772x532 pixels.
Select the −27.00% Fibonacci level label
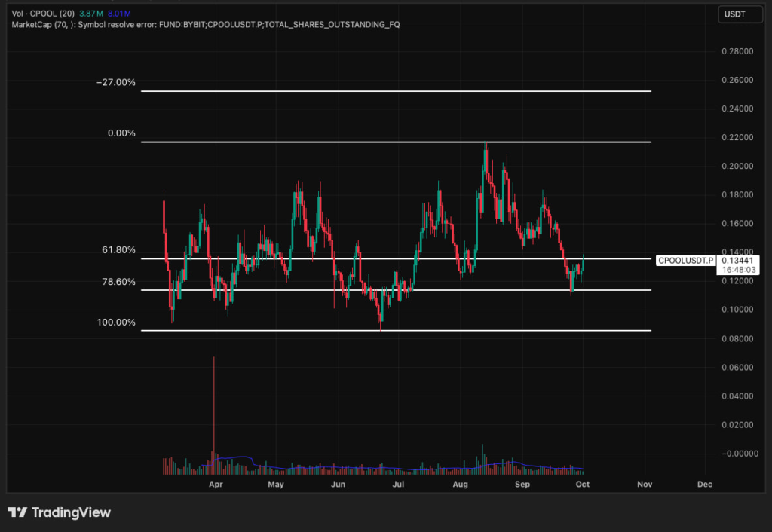[x=116, y=82]
